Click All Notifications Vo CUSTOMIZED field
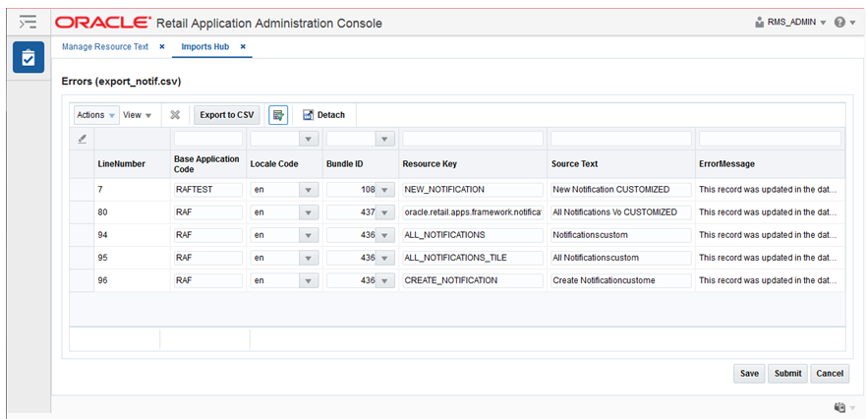Viewport: 868px width, 419px height. point(621,212)
